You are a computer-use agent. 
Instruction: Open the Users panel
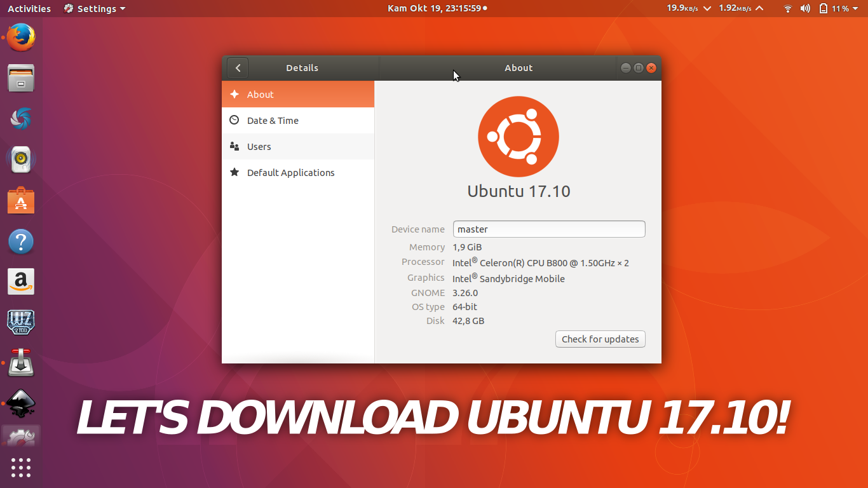coord(298,146)
